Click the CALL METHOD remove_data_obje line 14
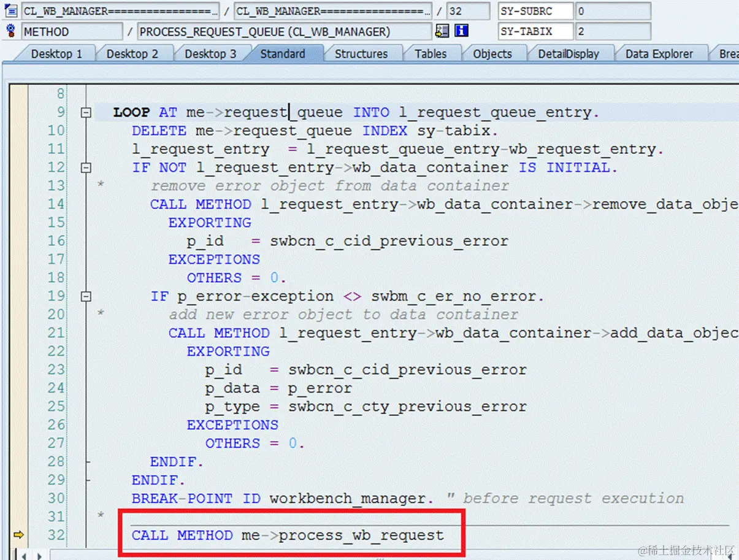Image resolution: width=739 pixels, height=560 pixels. pyautogui.click(x=444, y=204)
